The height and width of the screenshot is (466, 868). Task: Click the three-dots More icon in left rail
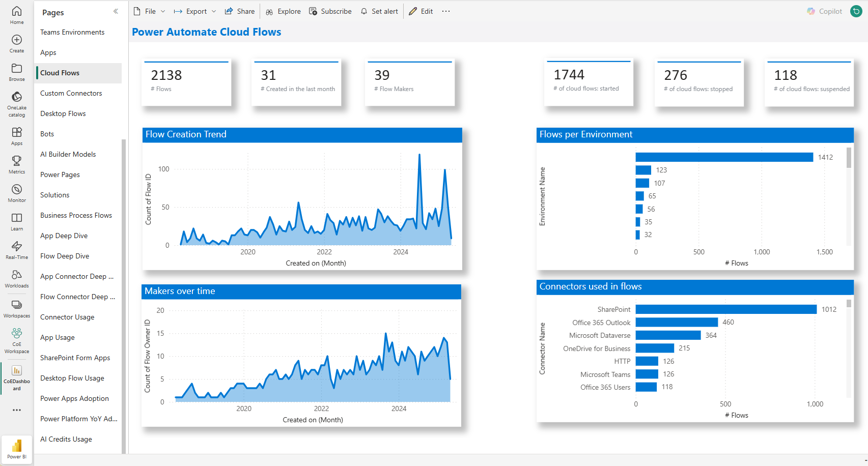click(x=17, y=410)
